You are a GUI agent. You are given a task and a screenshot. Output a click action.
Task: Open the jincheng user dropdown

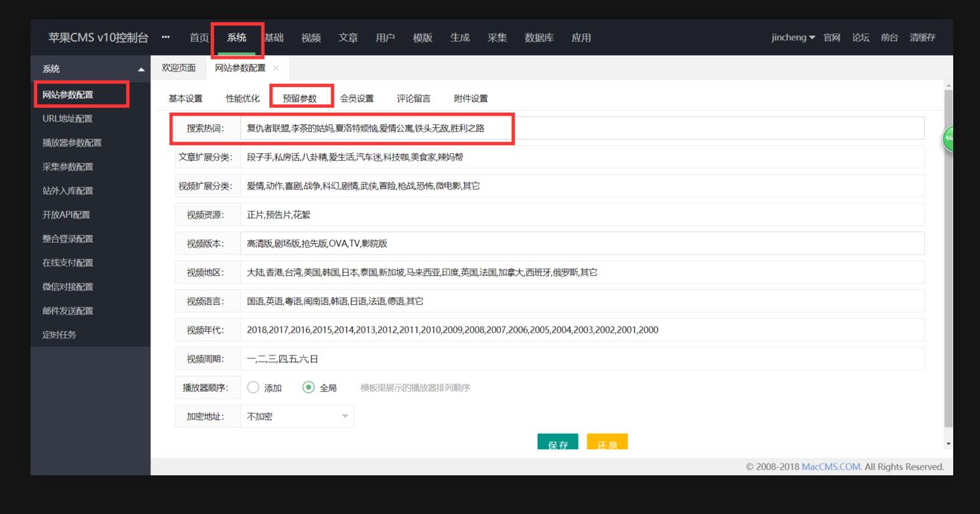point(793,37)
